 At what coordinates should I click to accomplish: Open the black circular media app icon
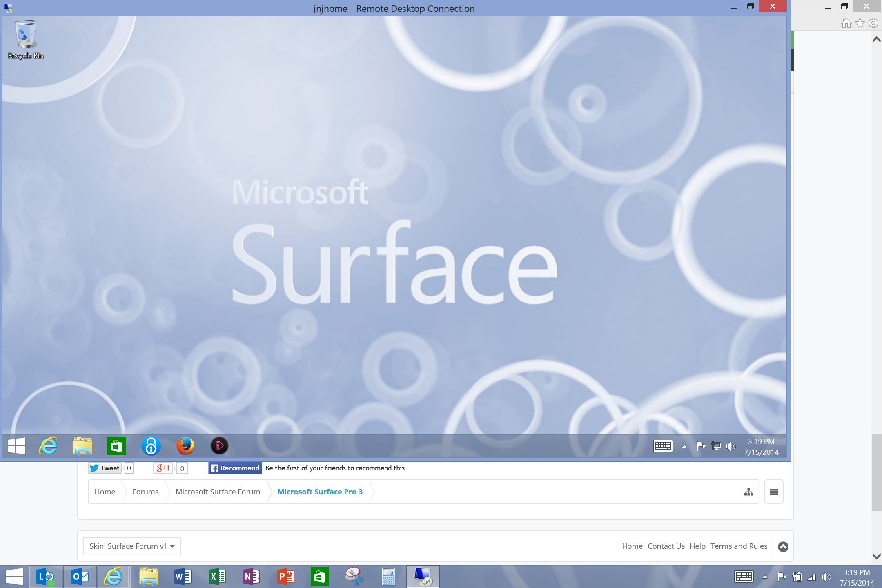pyautogui.click(x=219, y=446)
